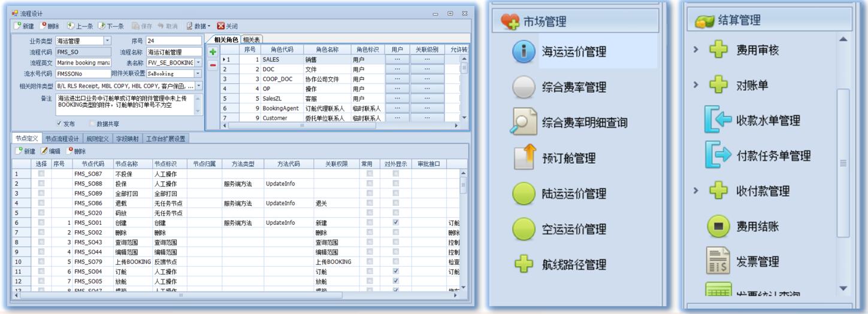Click the green plus add-role icon
The image size is (868, 314).
[x=213, y=53]
